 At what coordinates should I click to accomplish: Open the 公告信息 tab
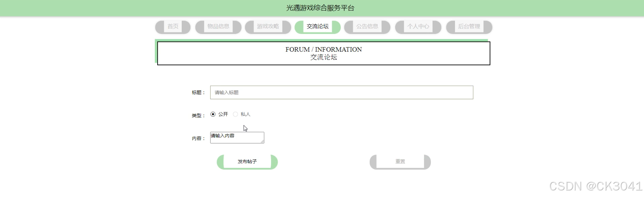[367, 27]
